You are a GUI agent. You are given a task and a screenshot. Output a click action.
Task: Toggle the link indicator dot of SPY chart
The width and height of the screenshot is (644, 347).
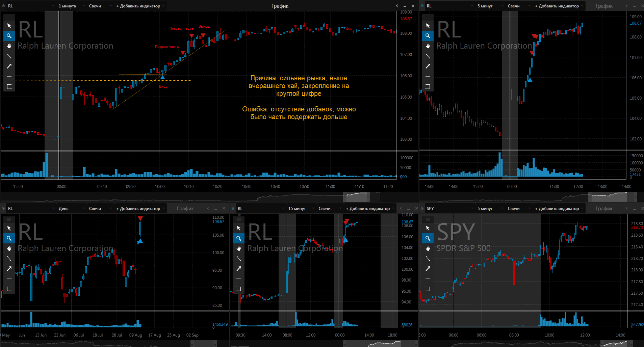(x=422, y=208)
